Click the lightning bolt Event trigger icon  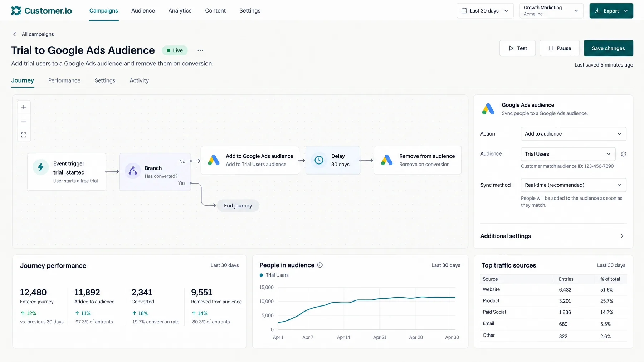click(41, 167)
